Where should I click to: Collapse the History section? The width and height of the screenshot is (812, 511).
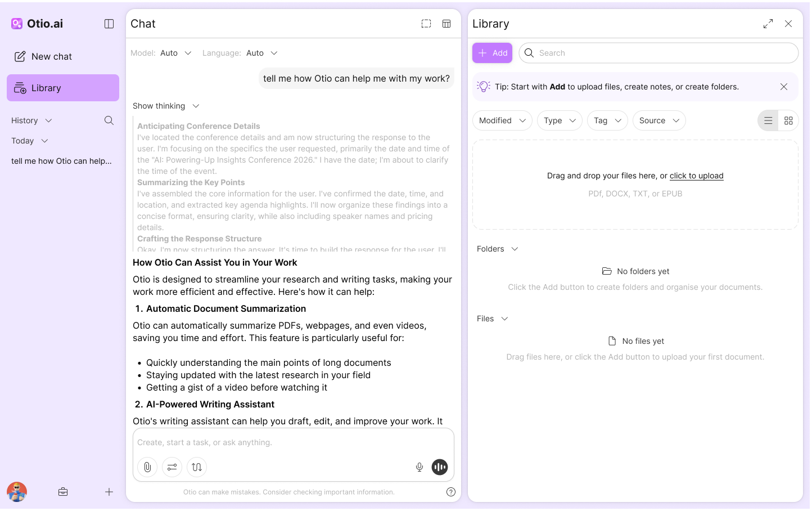pyautogui.click(x=32, y=120)
